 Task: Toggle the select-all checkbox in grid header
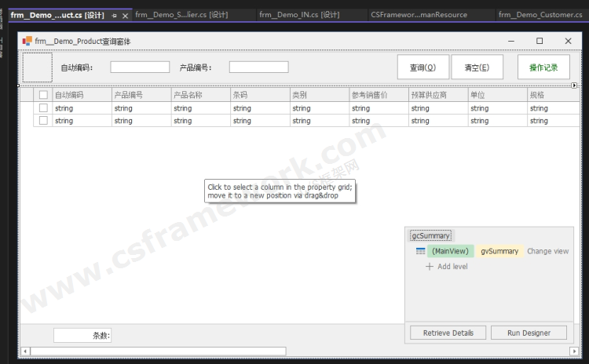coord(44,95)
